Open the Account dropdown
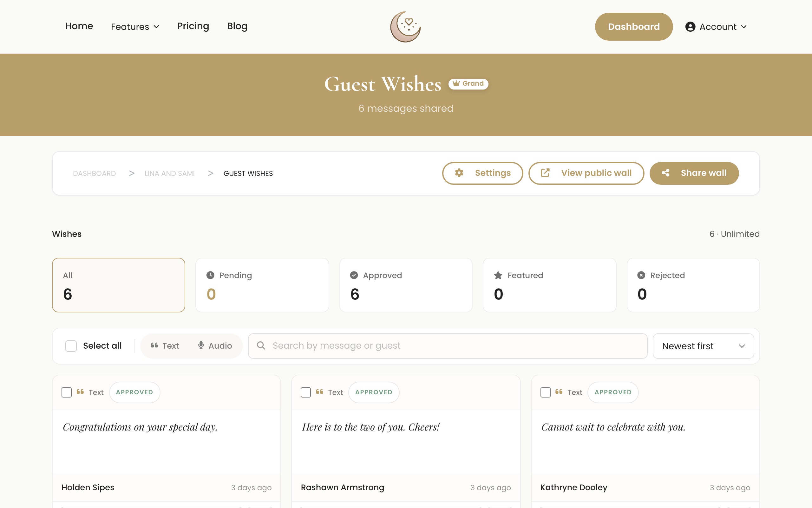The width and height of the screenshot is (812, 508). 716,27
